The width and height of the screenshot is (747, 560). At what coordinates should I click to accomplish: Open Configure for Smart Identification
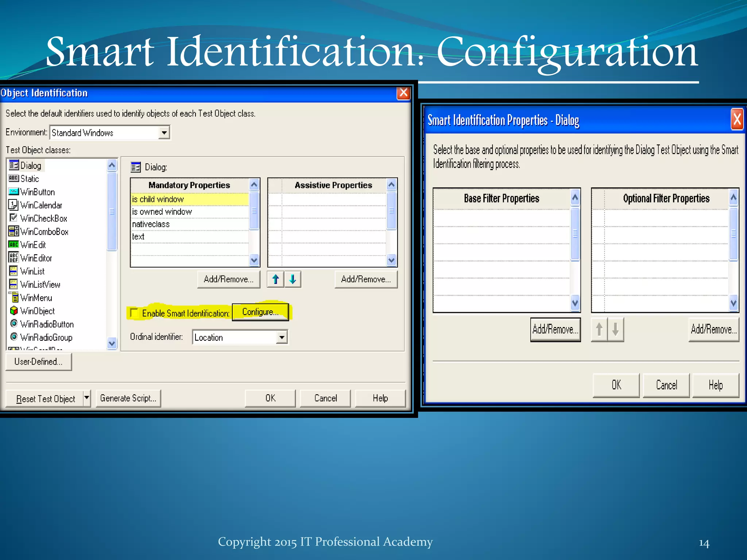coord(260,312)
